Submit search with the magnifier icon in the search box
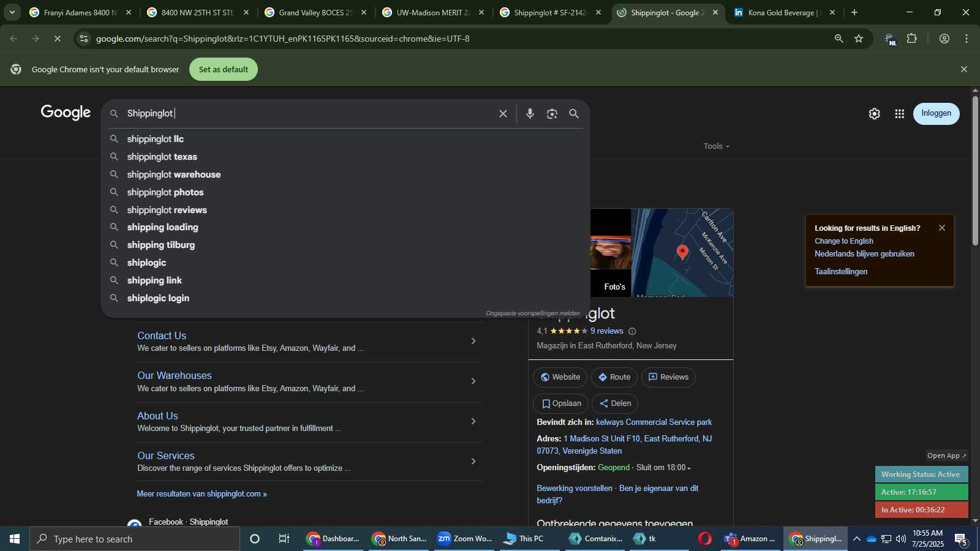The image size is (980, 551). [x=574, y=114]
